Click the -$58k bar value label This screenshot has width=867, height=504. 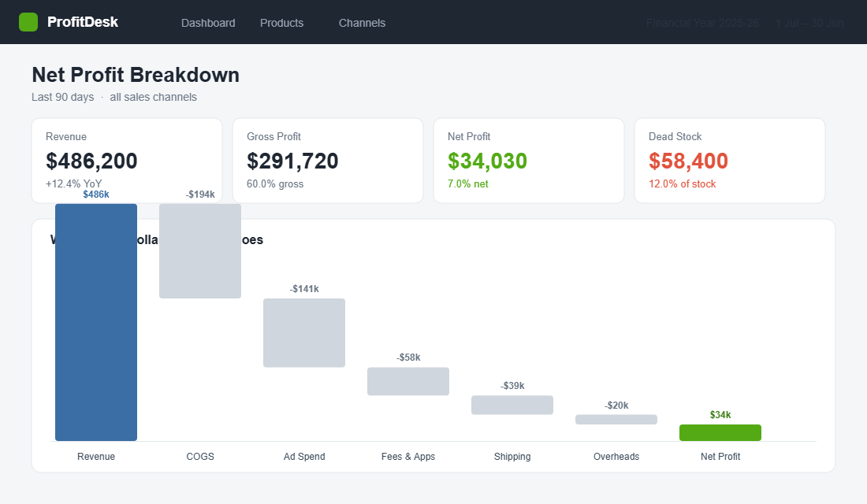[408, 358]
